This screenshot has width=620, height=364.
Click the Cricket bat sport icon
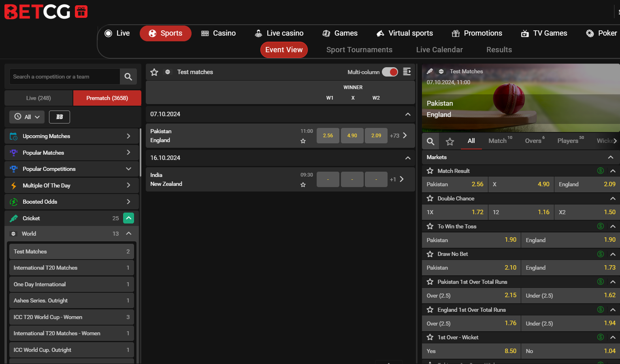click(13, 218)
